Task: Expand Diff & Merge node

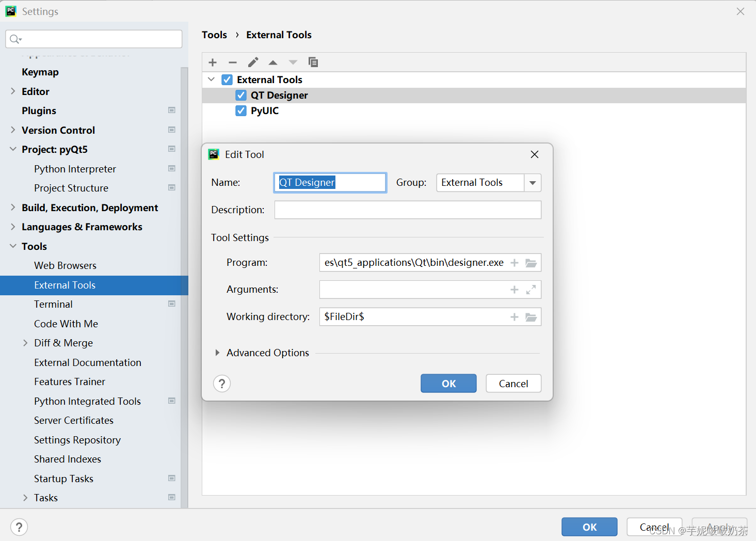Action: coord(25,343)
